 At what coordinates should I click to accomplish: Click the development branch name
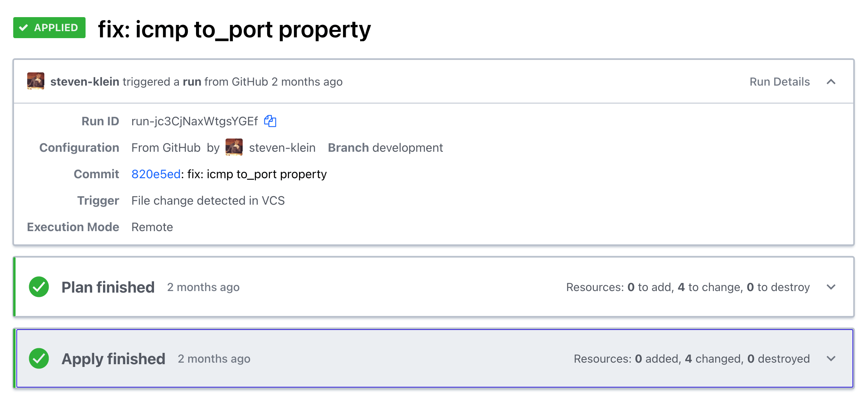pos(407,148)
